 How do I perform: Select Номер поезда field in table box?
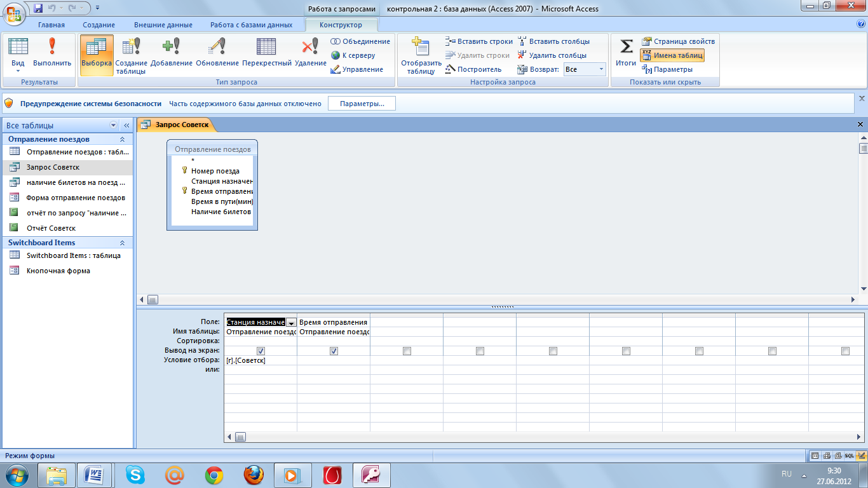click(x=215, y=171)
